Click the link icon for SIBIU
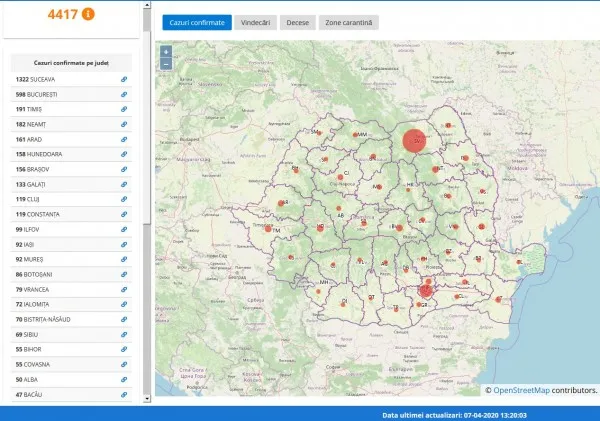 coord(124,335)
